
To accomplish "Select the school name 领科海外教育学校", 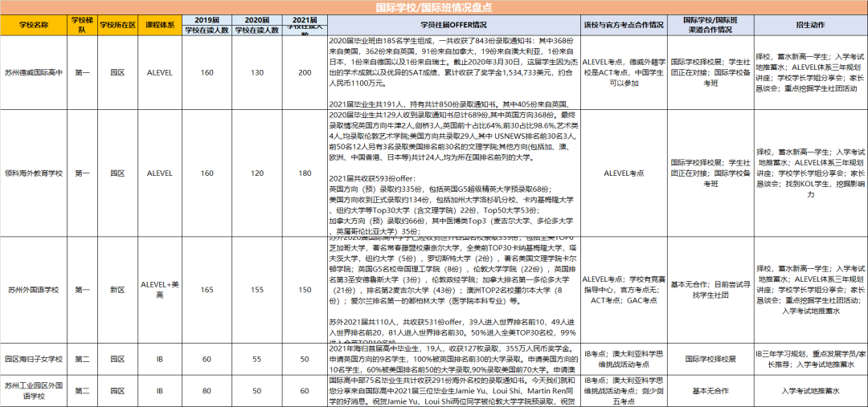I will pos(33,173).
